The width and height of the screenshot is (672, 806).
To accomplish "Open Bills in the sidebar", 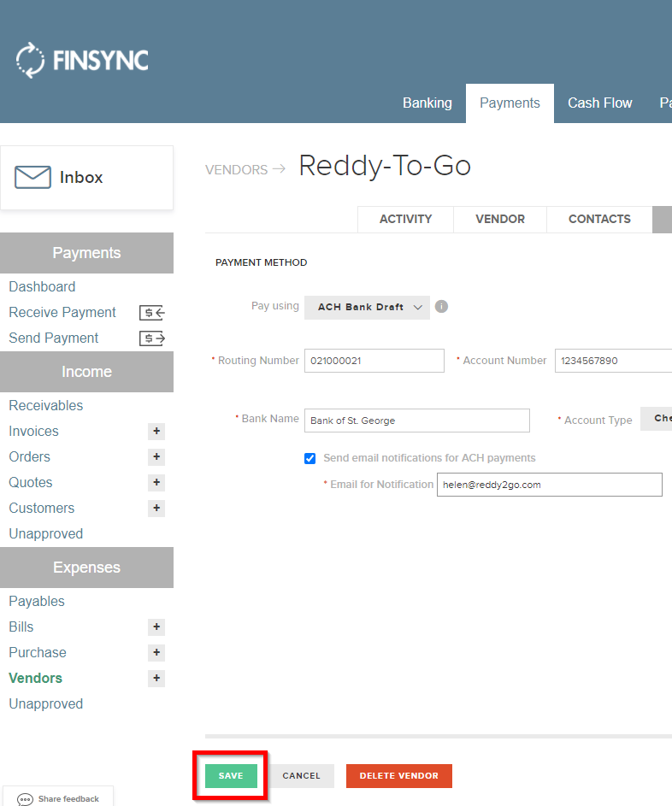I will [x=21, y=627].
